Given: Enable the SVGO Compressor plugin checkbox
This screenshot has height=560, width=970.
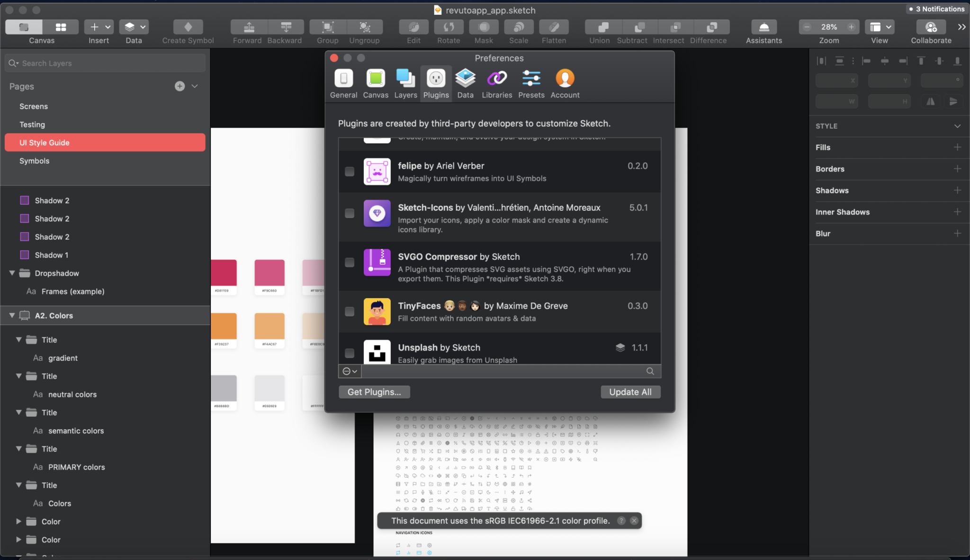Looking at the screenshot, I should tap(350, 262).
